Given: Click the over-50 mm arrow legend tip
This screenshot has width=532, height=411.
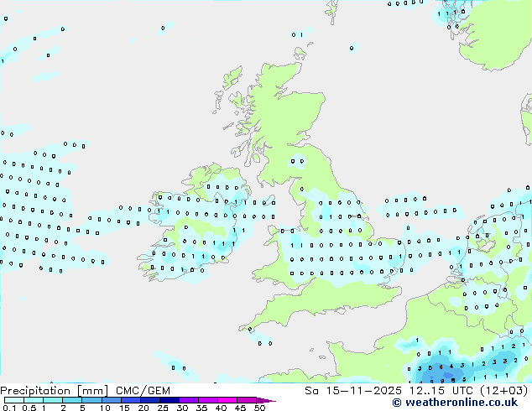Looking at the screenshot, I should coord(266,400).
